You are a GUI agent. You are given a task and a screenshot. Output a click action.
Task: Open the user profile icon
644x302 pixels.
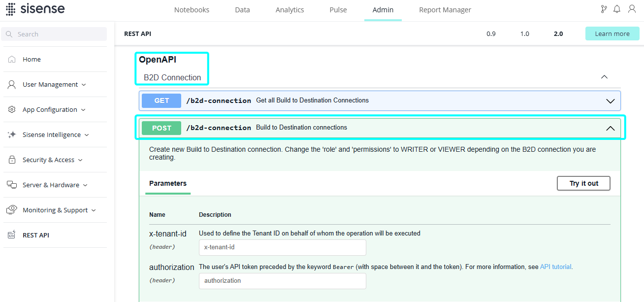pyautogui.click(x=632, y=9)
